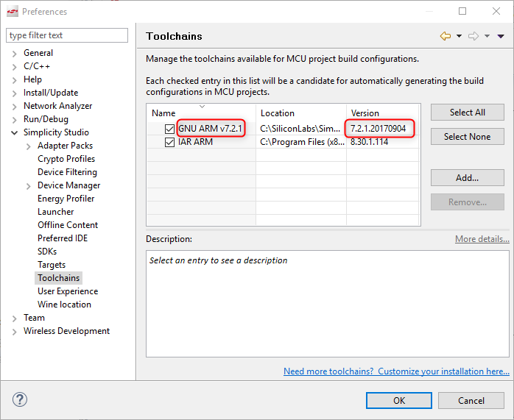Open the back history dropdown arrow
The image size is (514, 420).
coord(460,36)
